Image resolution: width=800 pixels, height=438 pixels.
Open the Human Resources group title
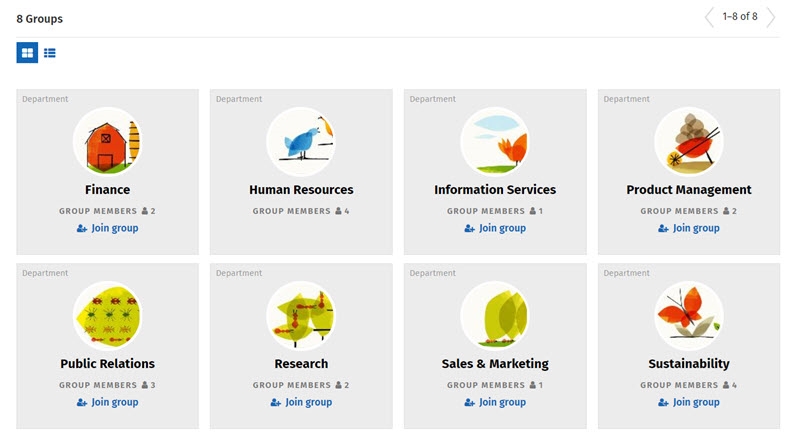[301, 190]
